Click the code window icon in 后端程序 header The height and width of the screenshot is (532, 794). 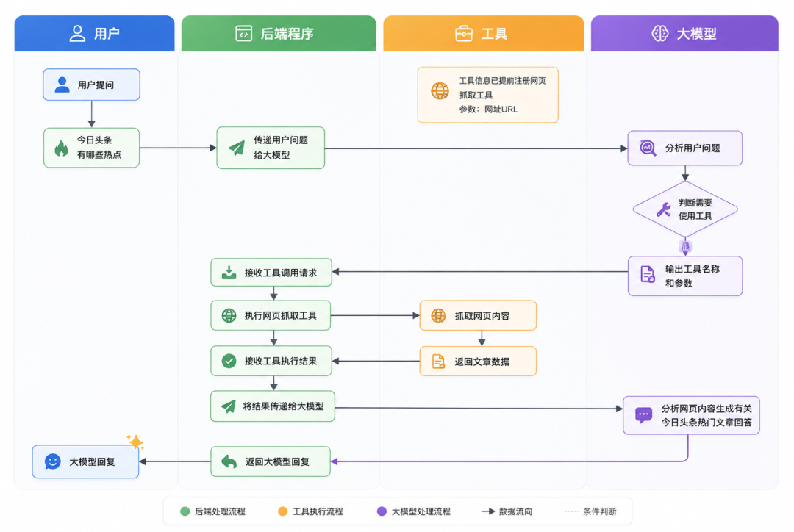click(243, 33)
